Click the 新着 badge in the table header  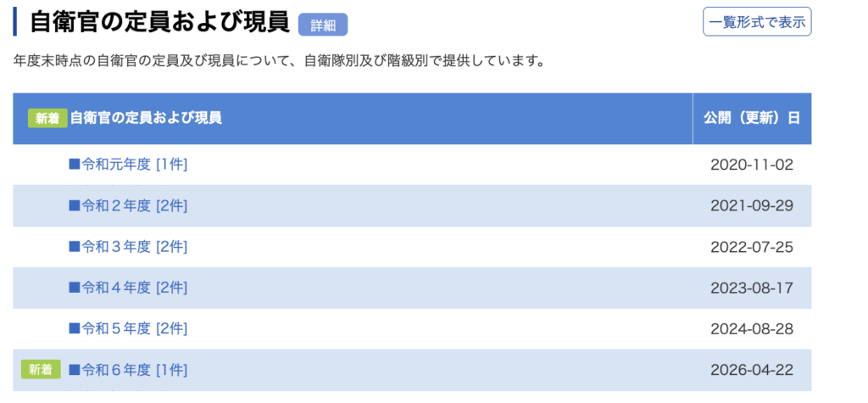tap(47, 119)
